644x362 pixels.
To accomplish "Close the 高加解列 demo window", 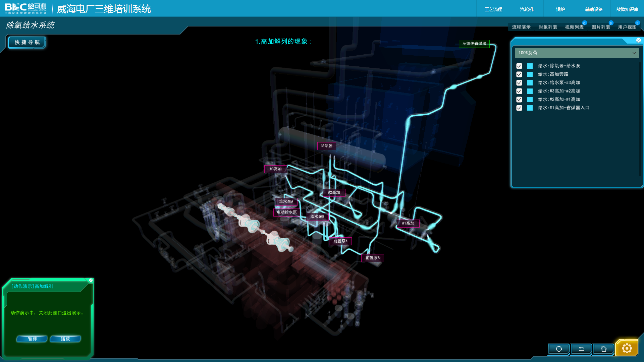I will click(x=91, y=280).
